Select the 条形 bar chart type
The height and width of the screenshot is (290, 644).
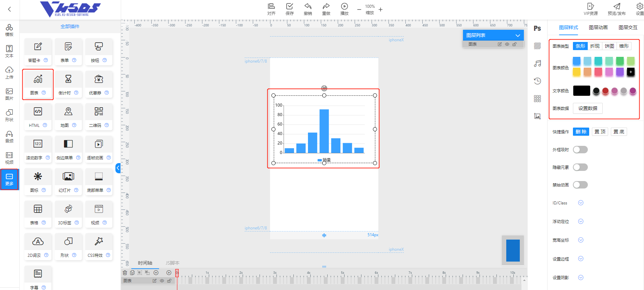580,46
